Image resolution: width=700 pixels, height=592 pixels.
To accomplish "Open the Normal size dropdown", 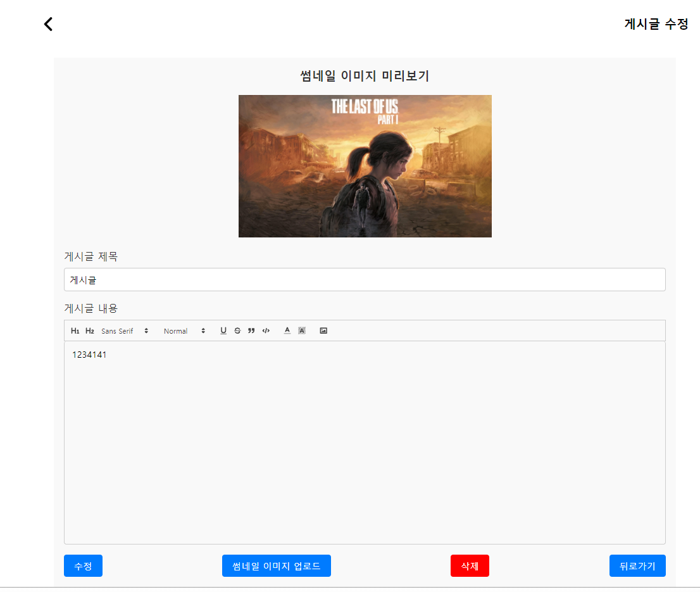I will (x=184, y=331).
